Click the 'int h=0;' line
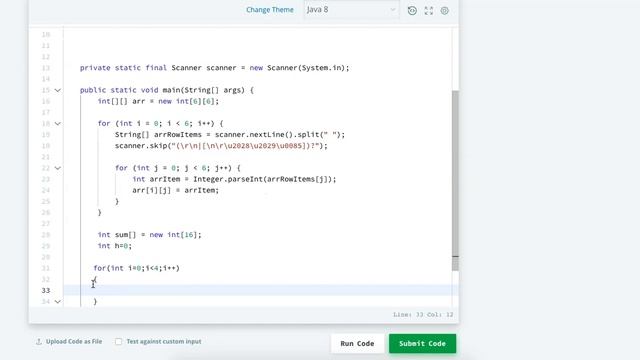Viewport: 640px width, 360px height. (x=115, y=246)
